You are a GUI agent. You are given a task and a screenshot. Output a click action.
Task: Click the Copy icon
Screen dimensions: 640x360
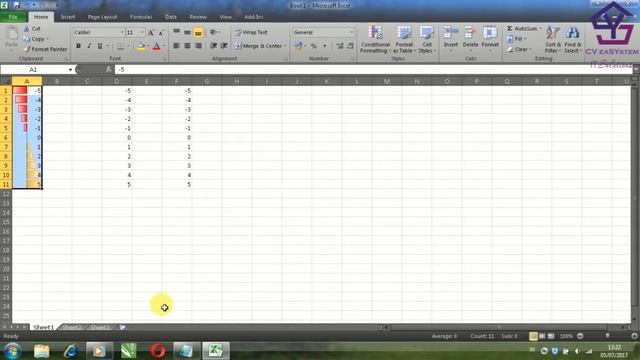click(27, 39)
